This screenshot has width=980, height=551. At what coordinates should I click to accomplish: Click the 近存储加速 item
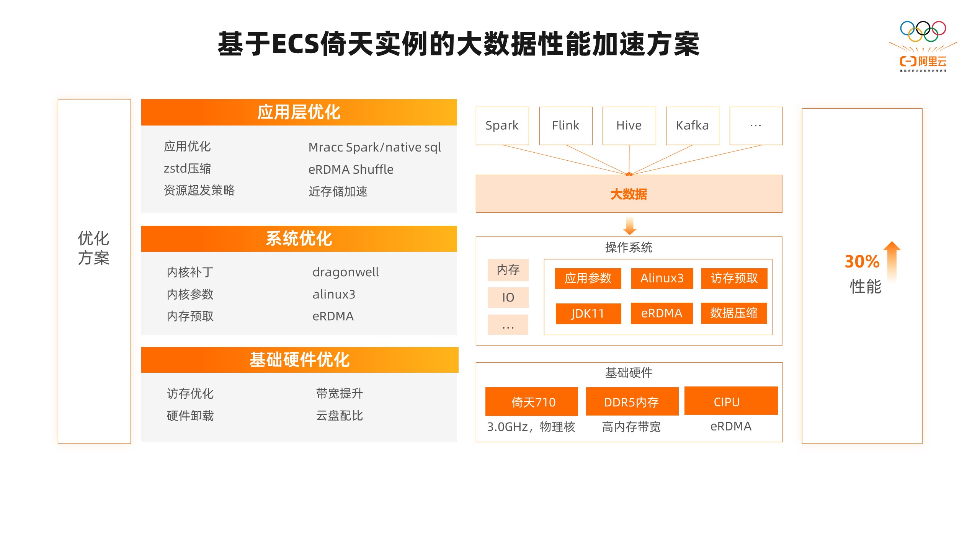click(338, 191)
